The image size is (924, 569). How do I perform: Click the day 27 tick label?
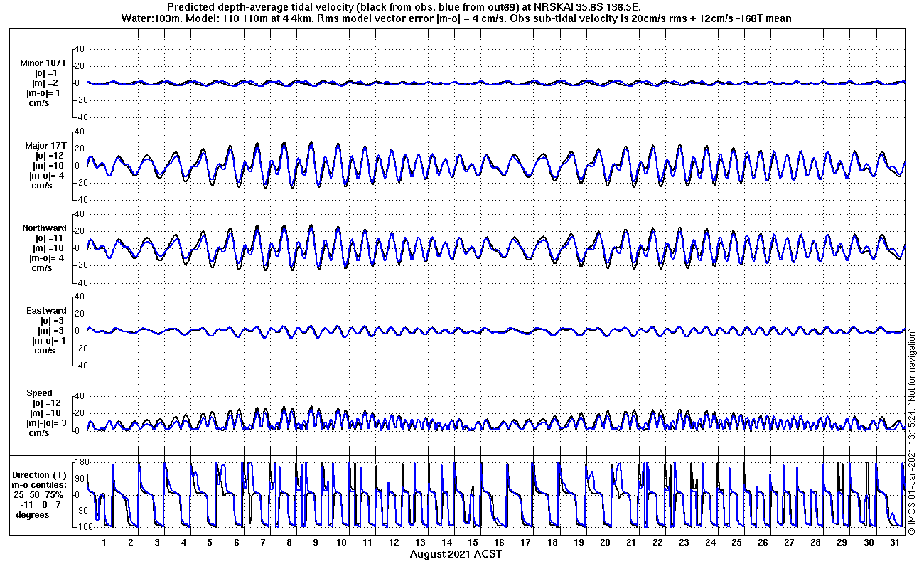[789, 542]
